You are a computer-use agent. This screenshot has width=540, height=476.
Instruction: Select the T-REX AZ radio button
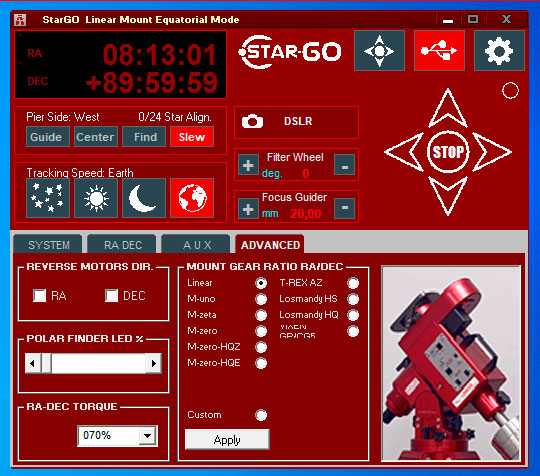(353, 283)
